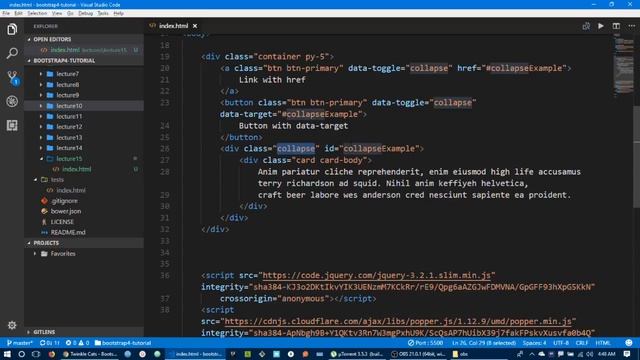Collapse the Open Editors section

84,39
